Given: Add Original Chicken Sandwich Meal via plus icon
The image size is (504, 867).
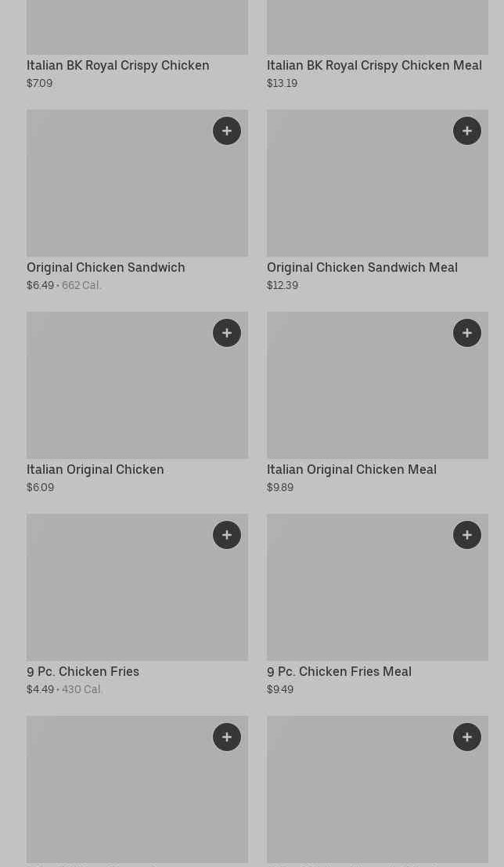Looking at the screenshot, I should coord(467,131).
